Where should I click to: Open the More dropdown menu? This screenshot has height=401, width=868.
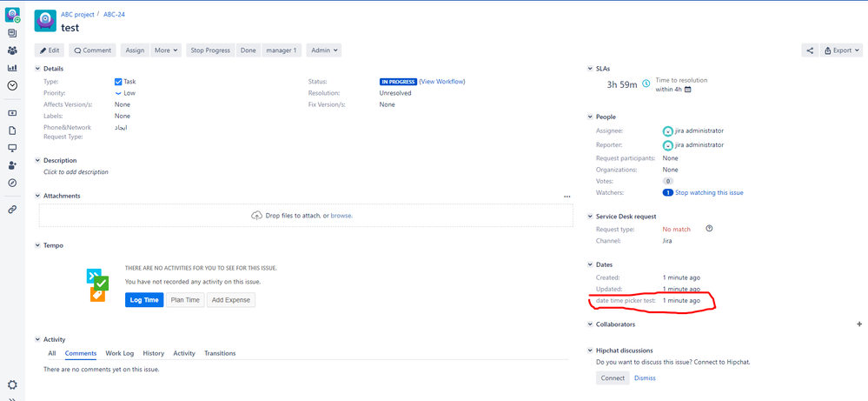click(166, 50)
